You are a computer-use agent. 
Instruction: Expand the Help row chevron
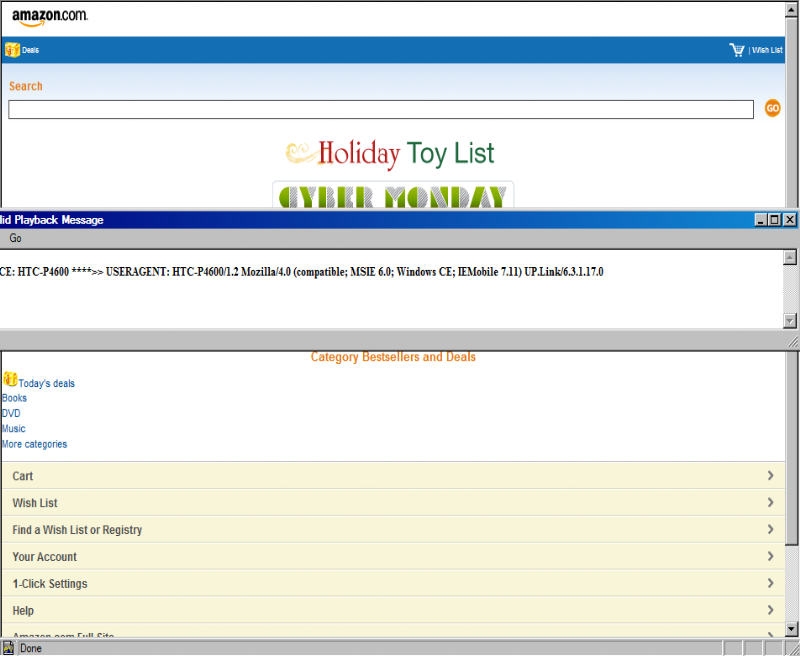770,610
